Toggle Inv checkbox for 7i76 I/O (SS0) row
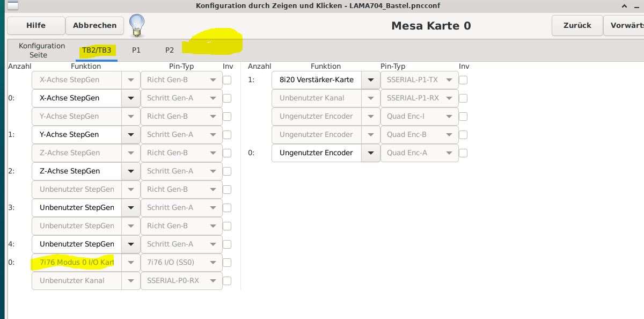The image size is (644, 319). (x=227, y=263)
